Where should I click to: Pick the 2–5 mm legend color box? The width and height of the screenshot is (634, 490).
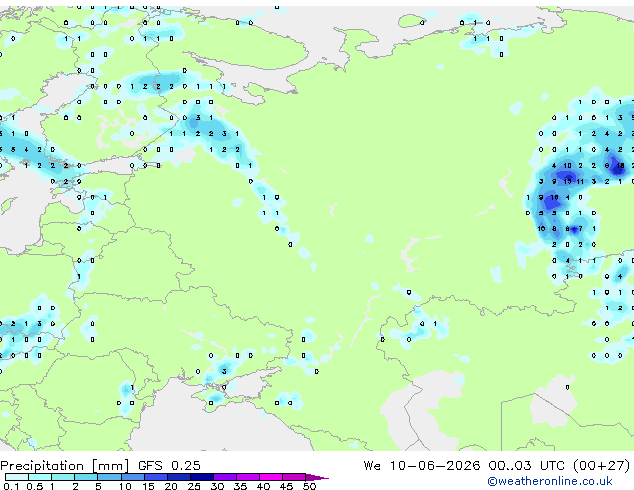click(86, 477)
